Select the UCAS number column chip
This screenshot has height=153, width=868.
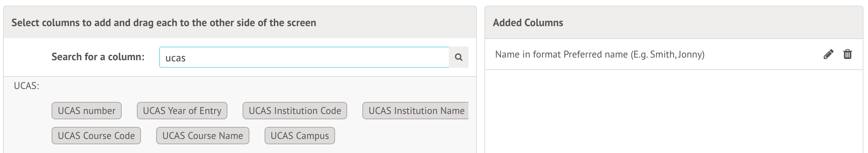pos(86,111)
